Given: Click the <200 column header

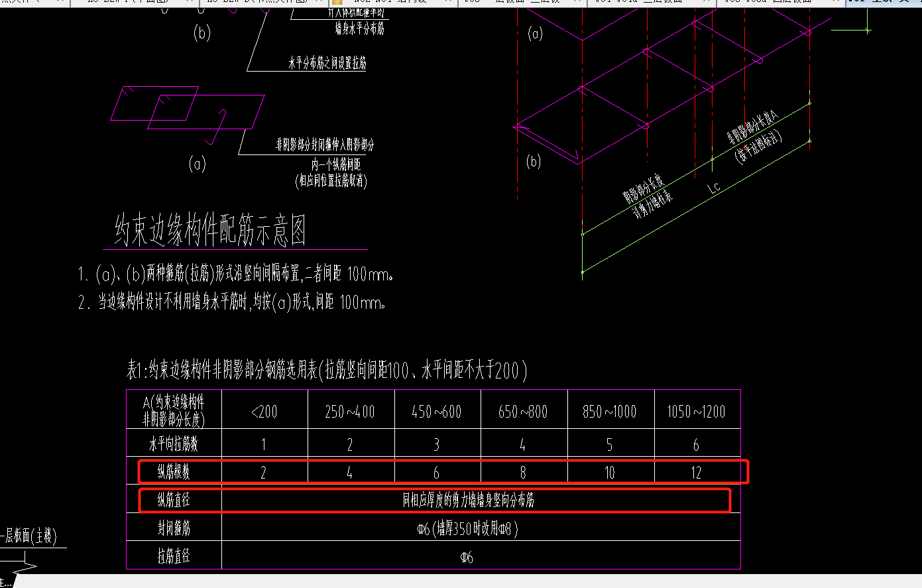Looking at the screenshot, I should pyautogui.click(x=264, y=412).
